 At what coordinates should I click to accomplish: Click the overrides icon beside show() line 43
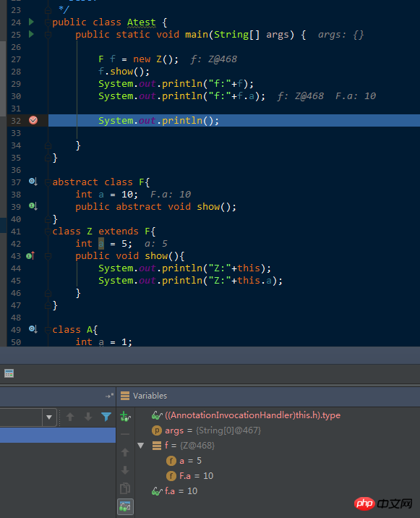(30, 255)
